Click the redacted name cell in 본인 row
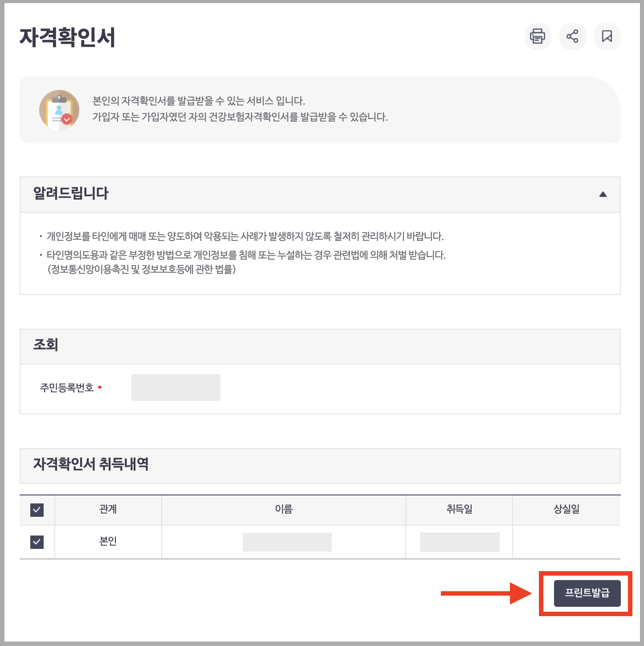This screenshot has width=644, height=646. point(287,542)
